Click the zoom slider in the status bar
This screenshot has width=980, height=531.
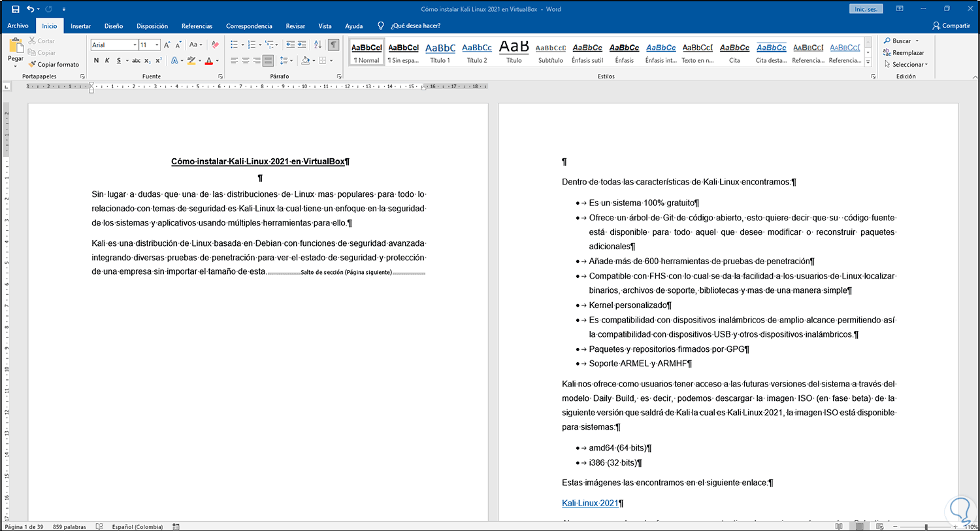coord(926,526)
